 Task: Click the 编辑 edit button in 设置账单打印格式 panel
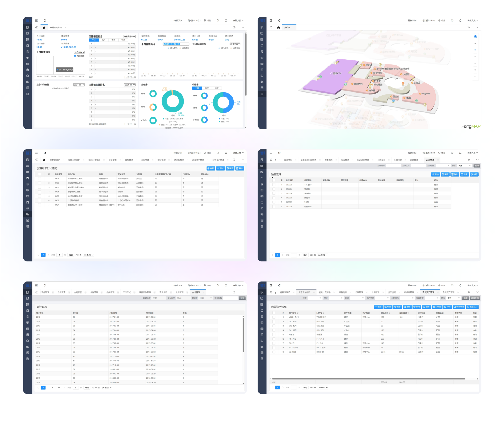tap(230, 168)
